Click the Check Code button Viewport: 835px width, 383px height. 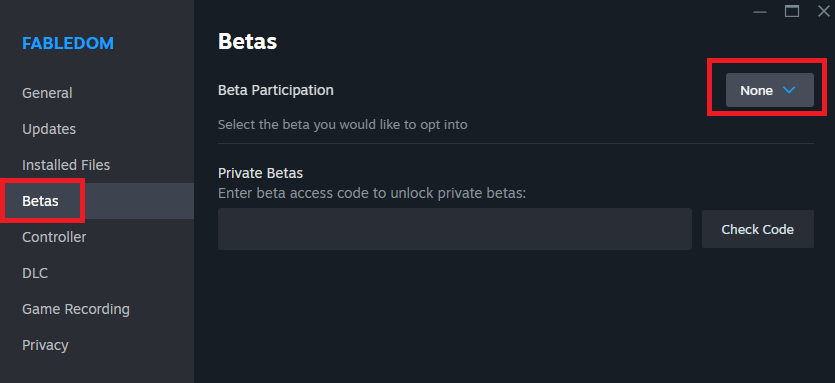757,229
